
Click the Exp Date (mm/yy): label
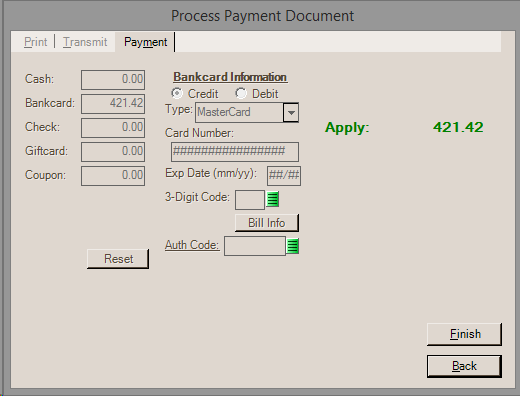click(x=211, y=173)
